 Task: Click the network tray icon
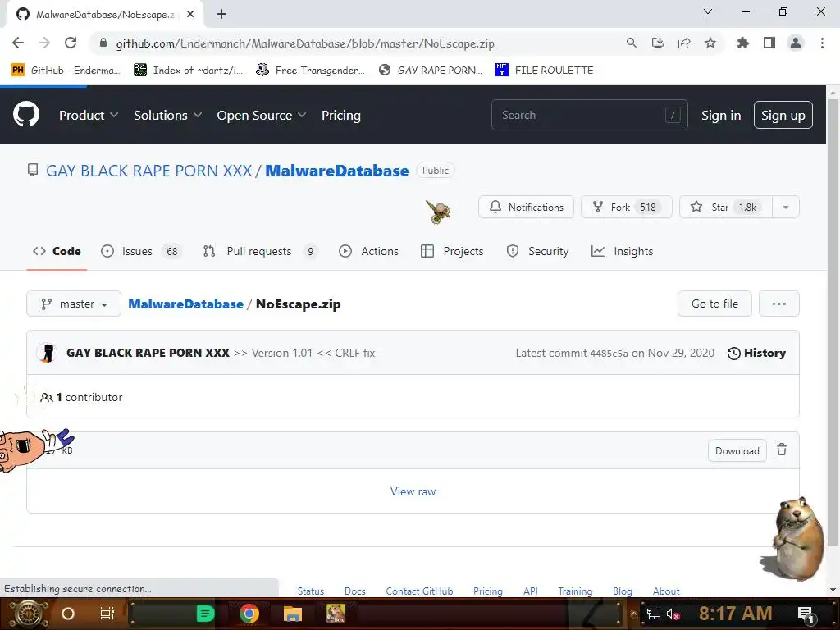653,614
